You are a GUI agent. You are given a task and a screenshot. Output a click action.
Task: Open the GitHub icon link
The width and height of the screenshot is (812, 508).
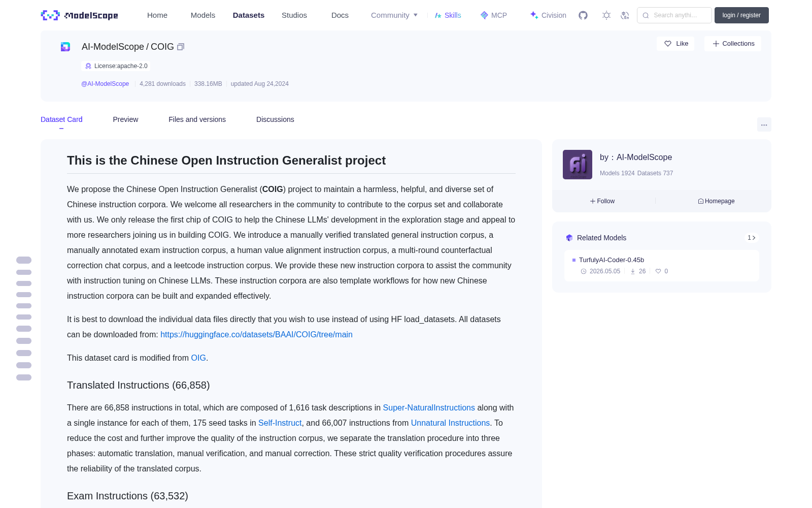click(583, 15)
